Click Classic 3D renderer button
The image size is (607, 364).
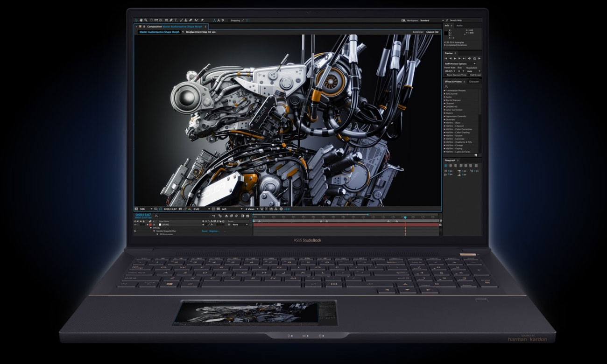432,32
